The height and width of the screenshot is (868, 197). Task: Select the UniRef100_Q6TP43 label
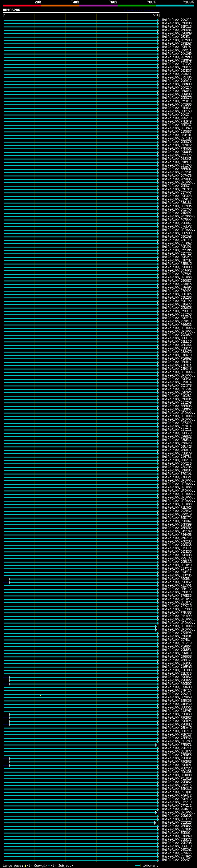point(177,128)
